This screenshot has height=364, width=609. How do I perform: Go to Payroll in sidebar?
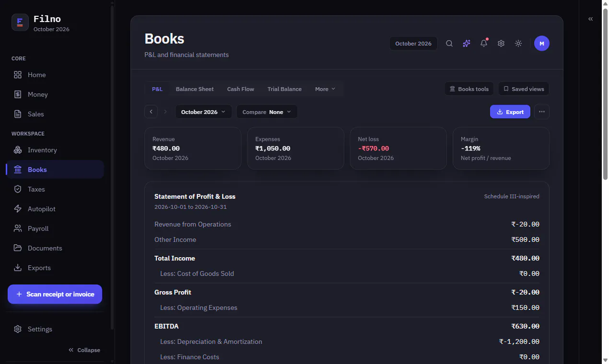point(55,228)
